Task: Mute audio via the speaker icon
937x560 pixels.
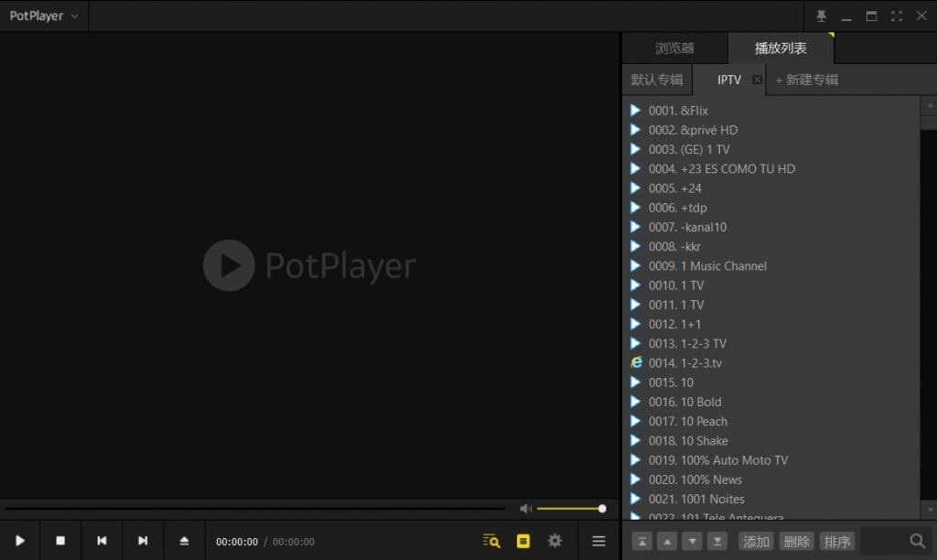Action: 525,509
